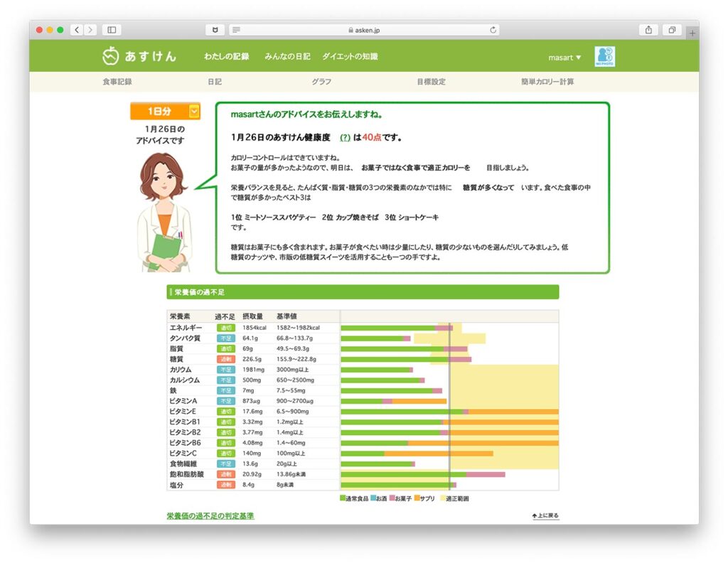Viewport: 728px width, 563px height.
Task: Switch to the グラフ tab
Action: pyautogui.click(x=321, y=82)
